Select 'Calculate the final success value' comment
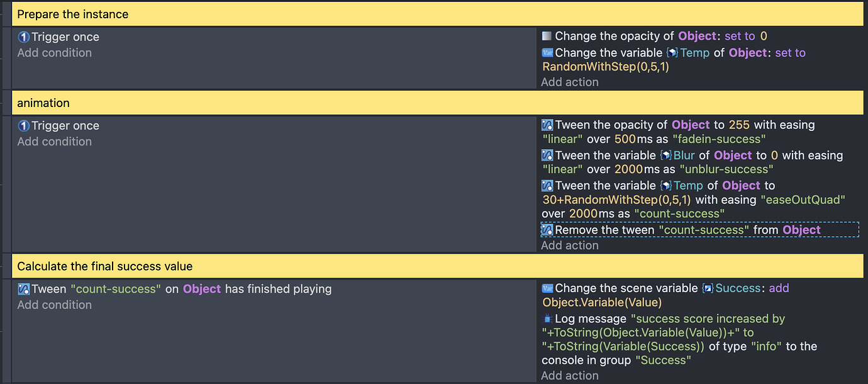Viewport: 868px width, 384px height. (437, 266)
